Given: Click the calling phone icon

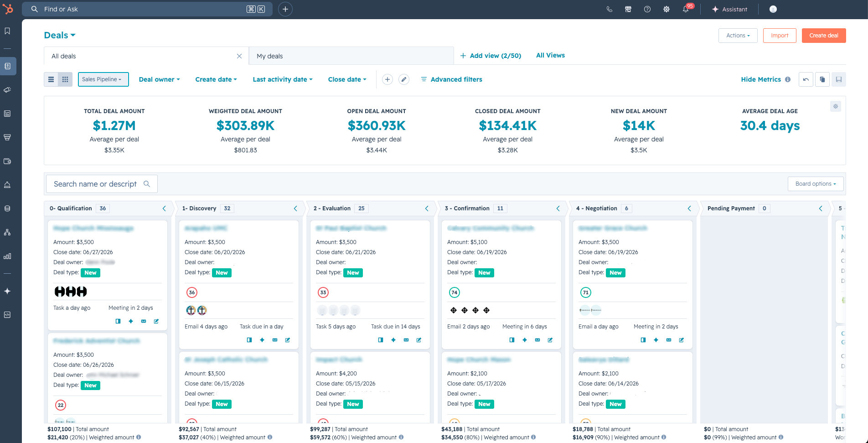Looking at the screenshot, I should pyautogui.click(x=609, y=9).
